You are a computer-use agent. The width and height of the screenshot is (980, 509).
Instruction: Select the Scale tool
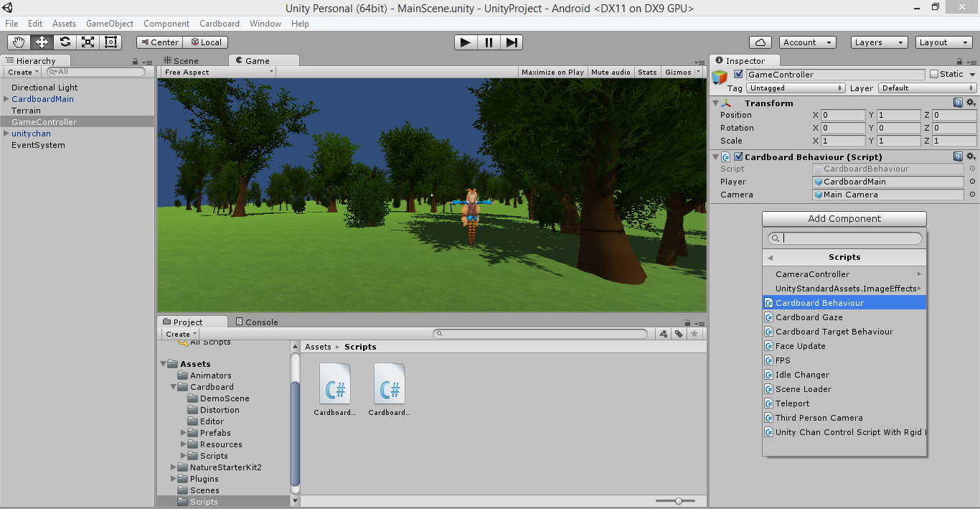point(88,42)
